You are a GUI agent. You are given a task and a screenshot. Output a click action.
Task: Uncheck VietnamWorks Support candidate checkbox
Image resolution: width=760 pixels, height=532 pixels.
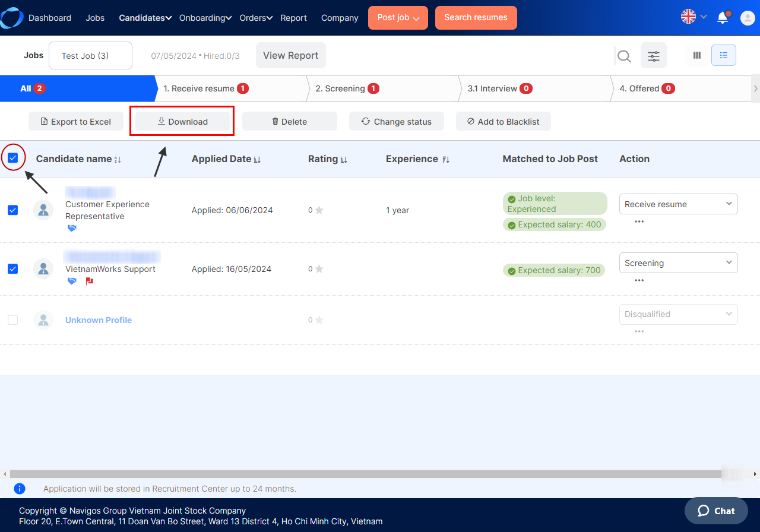[x=12, y=269]
